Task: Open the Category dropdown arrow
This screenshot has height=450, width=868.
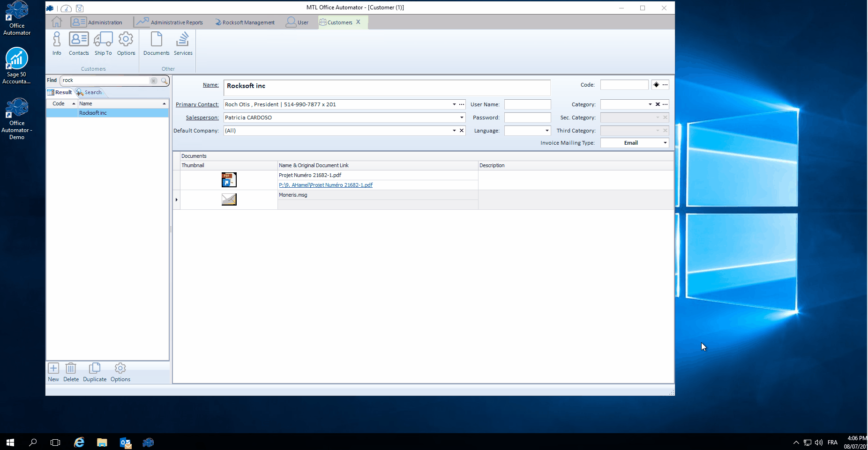Action: [x=650, y=104]
